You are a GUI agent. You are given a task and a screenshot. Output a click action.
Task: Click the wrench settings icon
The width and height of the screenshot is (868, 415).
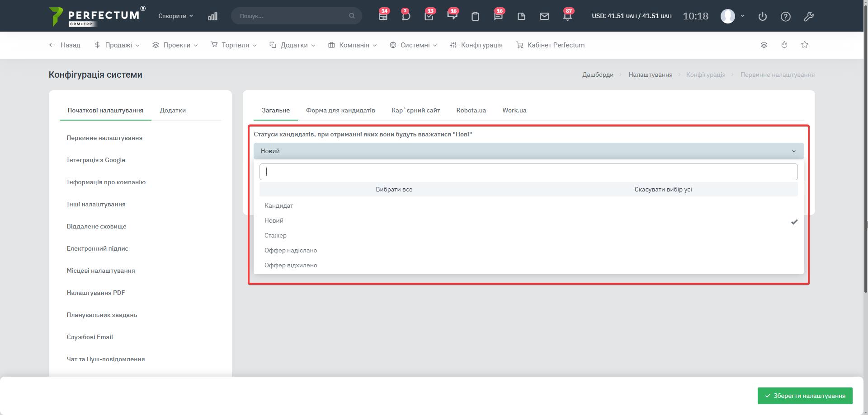click(x=808, y=16)
